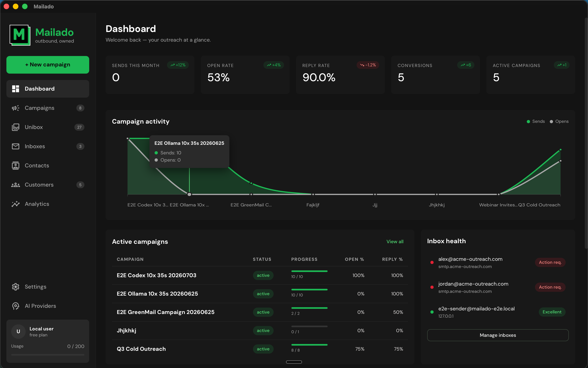Click the Mailado M logo icon
588x368 pixels.
[x=20, y=35]
